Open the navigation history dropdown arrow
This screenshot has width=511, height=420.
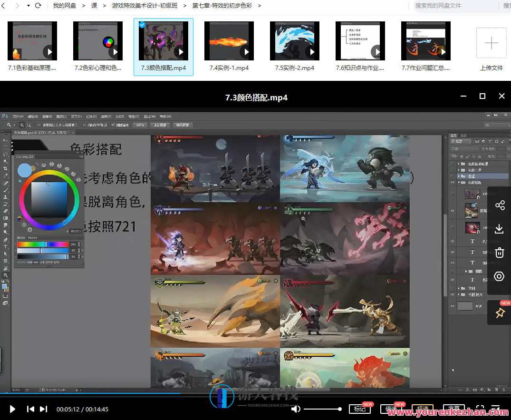(x=29, y=6)
